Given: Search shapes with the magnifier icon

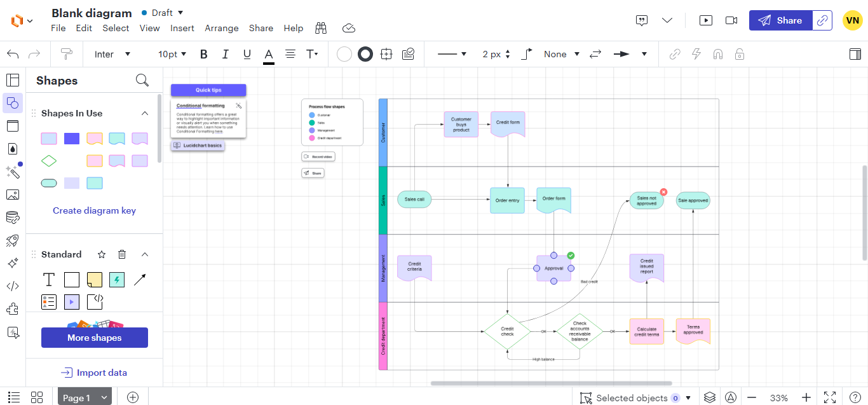Looking at the screenshot, I should pos(142,80).
